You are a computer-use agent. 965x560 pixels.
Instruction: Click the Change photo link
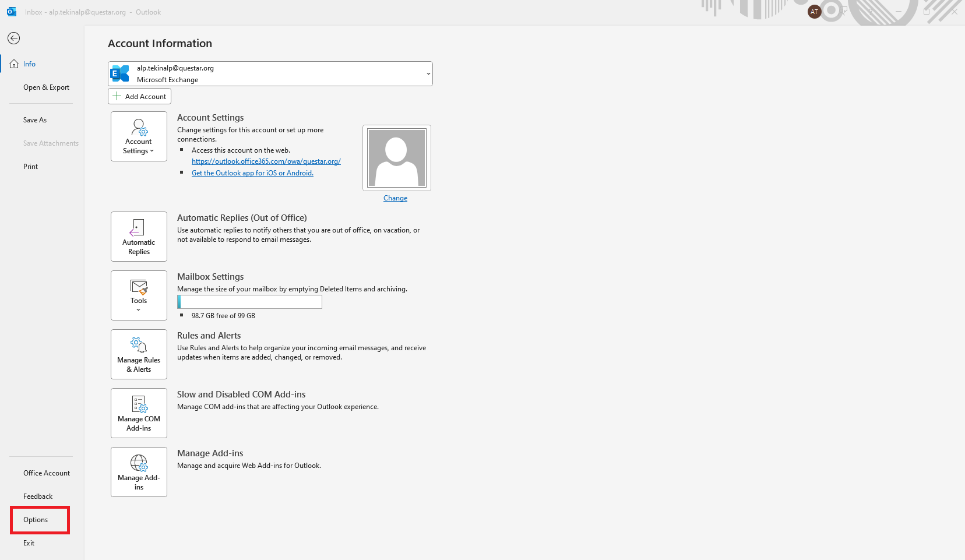[395, 198]
